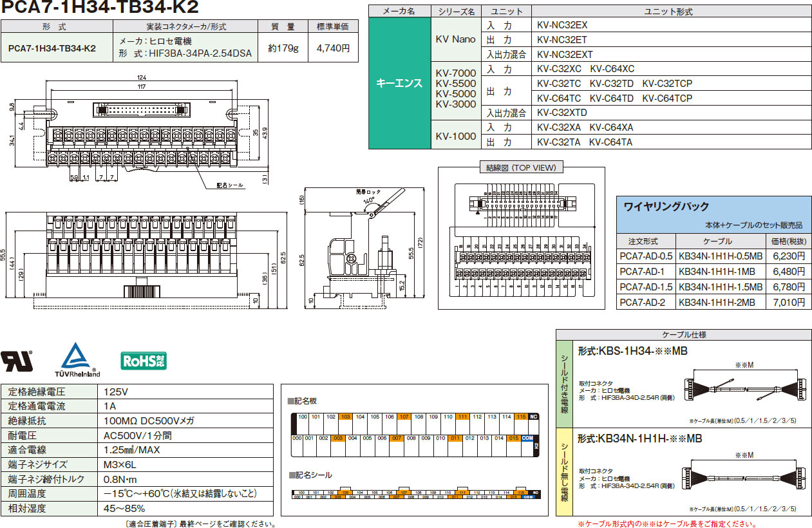Click the PCA7-AD-1 order model
Screen dimensions: 812x528
[646, 271]
